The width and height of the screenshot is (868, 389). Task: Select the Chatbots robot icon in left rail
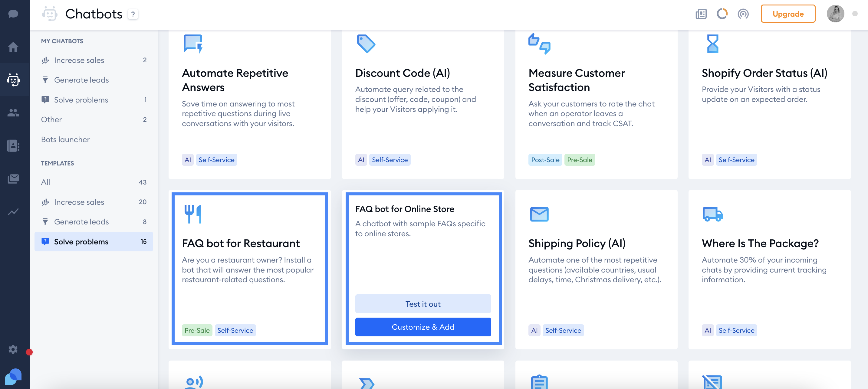coord(13,80)
